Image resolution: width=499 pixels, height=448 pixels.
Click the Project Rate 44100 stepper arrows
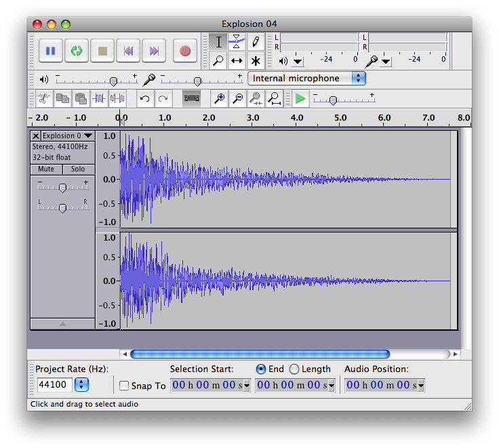point(81,385)
